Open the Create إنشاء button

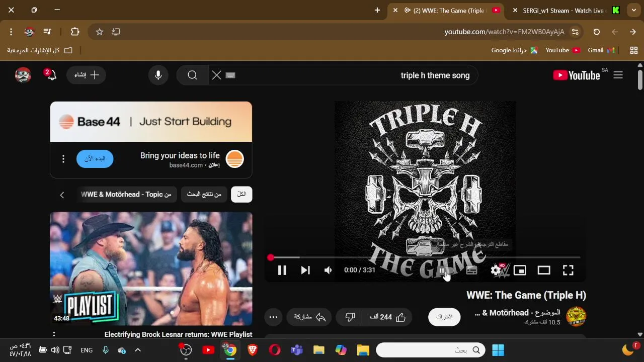point(86,75)
